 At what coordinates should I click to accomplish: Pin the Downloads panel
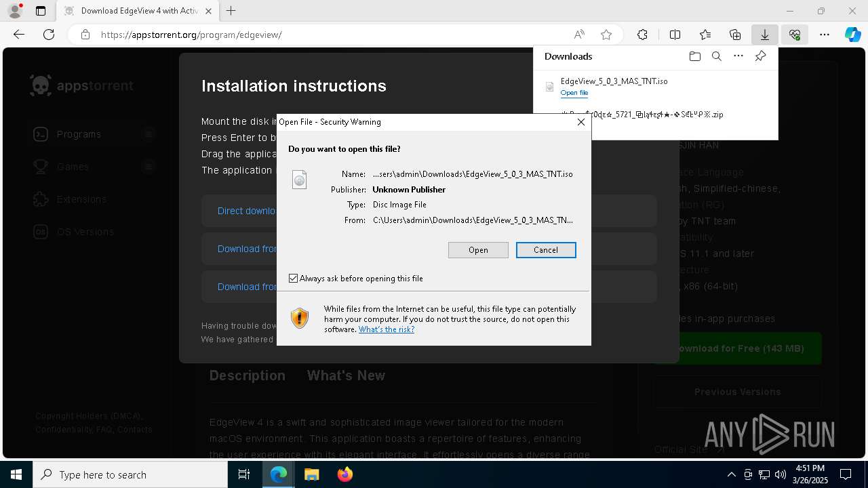761,56
